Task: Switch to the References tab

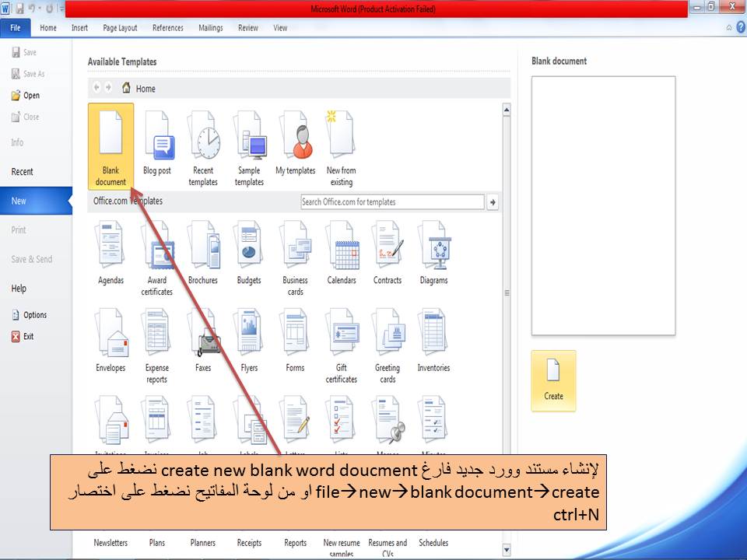Action: [x=168, y=28]
